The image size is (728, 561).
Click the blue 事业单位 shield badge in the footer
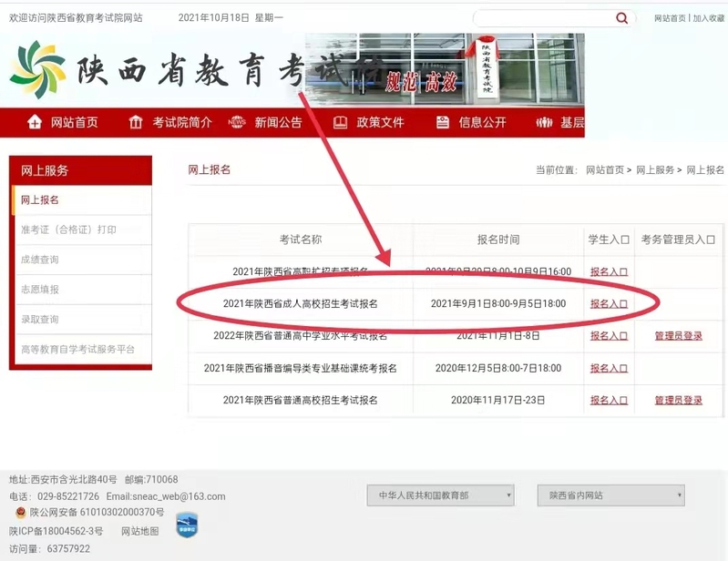click(186, 526)
